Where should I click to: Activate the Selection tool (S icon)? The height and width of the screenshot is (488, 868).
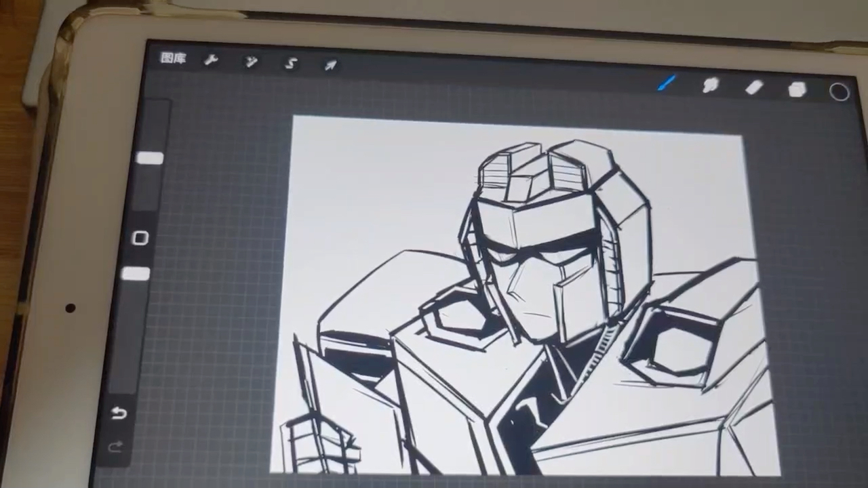pos(292,64)
